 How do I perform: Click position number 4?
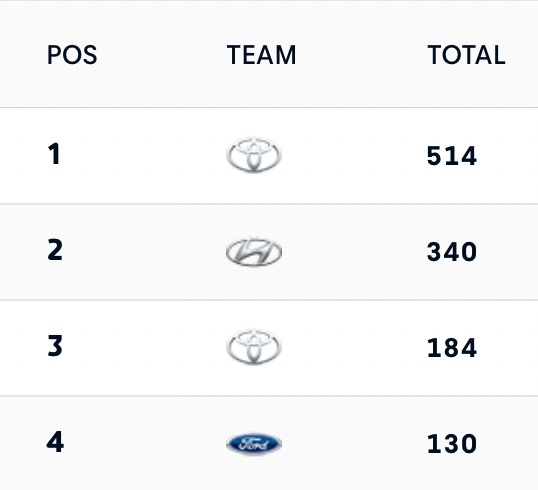pos(55,442)
